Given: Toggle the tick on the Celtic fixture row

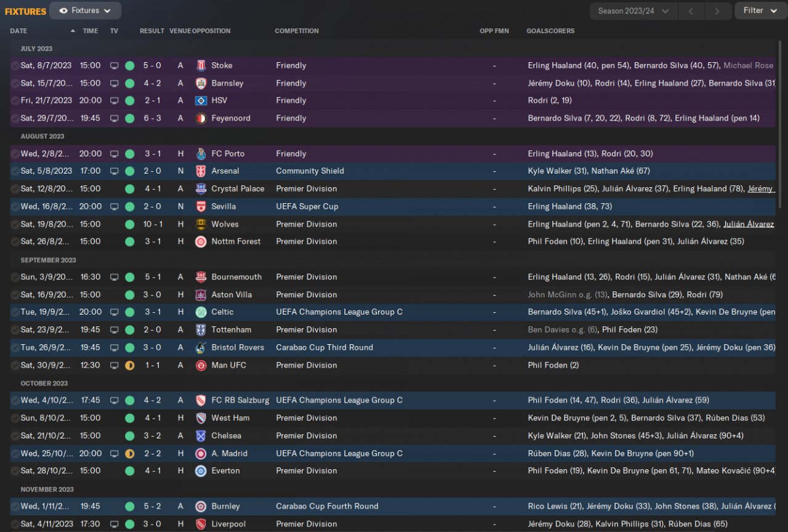Looking at the screenshot, I should (15, 312).
